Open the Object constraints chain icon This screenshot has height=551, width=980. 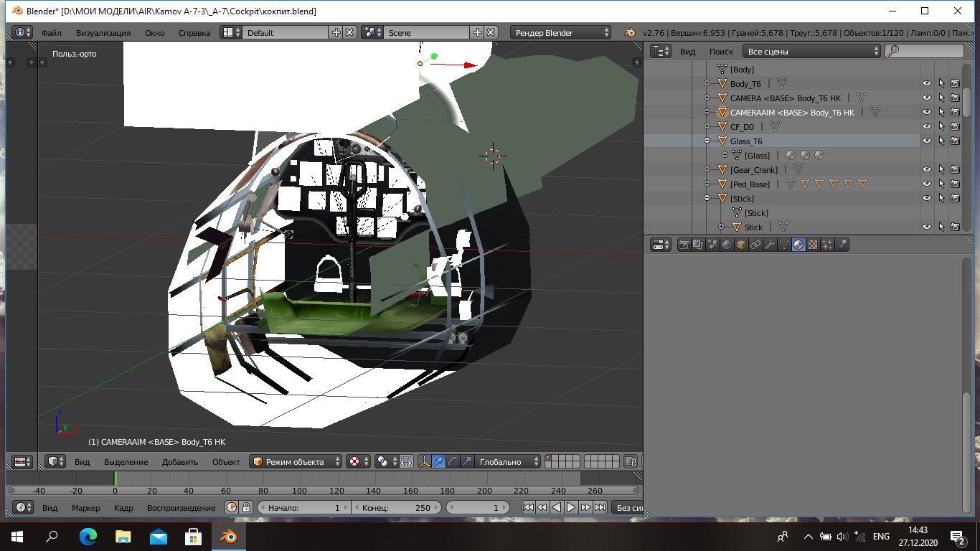[x=755, y=245]
